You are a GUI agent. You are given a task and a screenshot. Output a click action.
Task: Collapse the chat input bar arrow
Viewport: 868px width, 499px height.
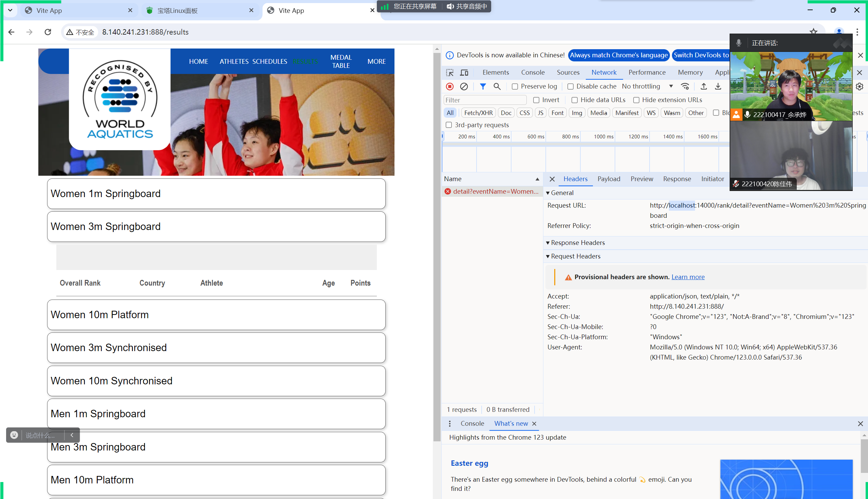click(x=72, y=435)
